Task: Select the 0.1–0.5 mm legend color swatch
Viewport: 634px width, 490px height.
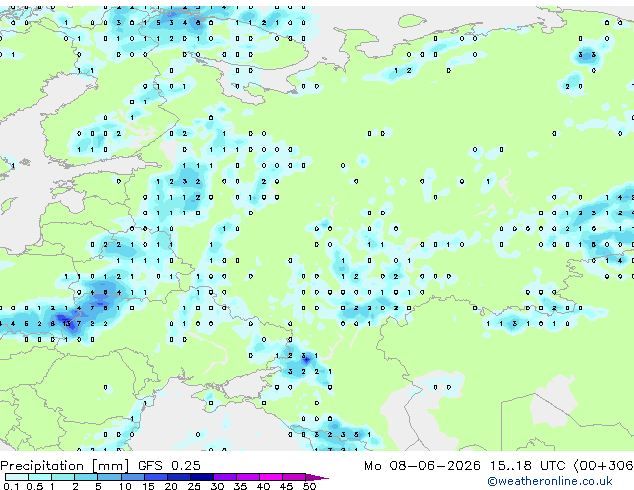Action: (x=17, y=477)
